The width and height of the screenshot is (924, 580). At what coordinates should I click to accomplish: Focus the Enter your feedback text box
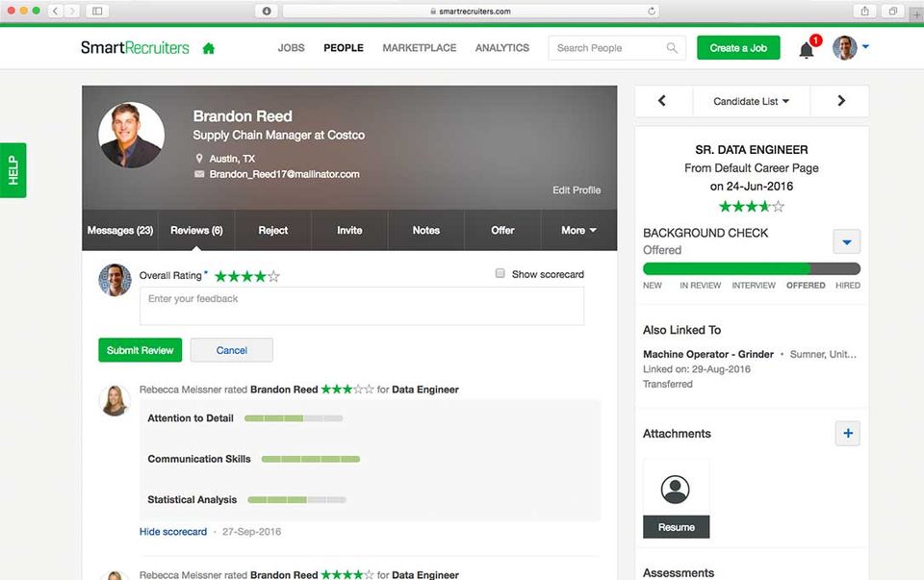362,306
